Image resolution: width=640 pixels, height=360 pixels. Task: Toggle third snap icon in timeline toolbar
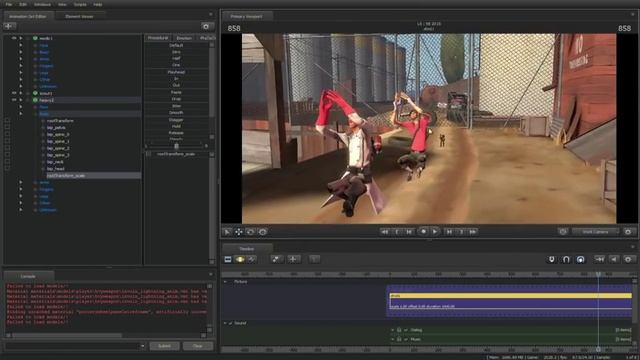pos(580,259)
